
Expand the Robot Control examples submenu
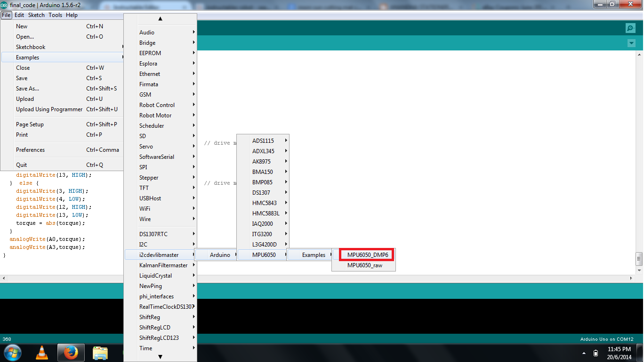161,105
